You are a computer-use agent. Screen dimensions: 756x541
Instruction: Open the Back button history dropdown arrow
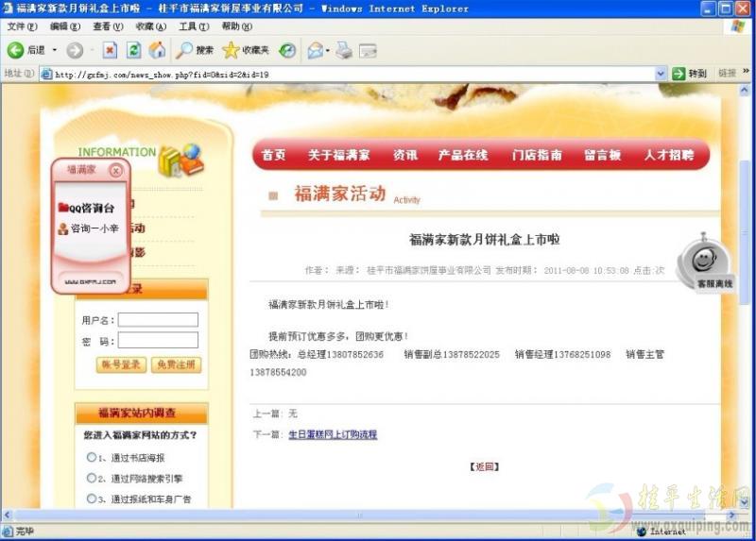pos(55,50)
